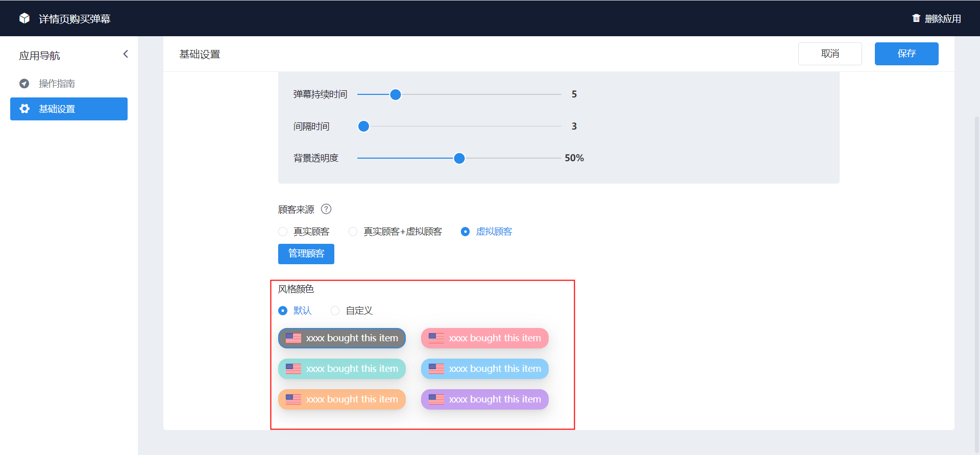Click the 删除应用 link
The image size is (980, 455).
pyautogui.click(x=937, y=18)
